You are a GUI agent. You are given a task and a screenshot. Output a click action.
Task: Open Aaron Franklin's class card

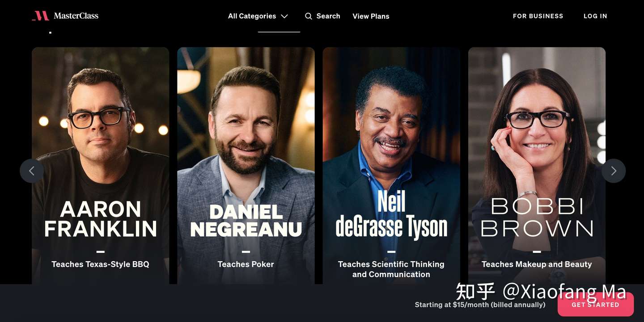[101, 166]
